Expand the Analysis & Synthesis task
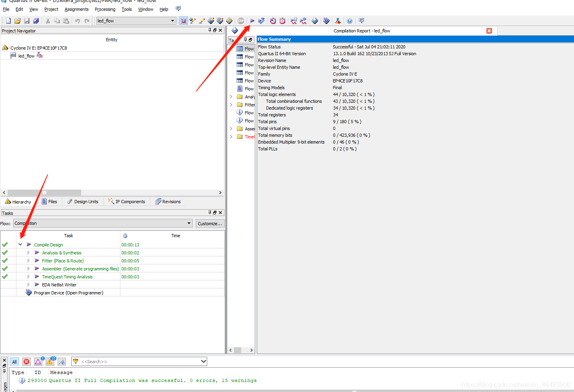Image resolution: width=574 pixels, height=392 pixels. click(x=28, y=252)
